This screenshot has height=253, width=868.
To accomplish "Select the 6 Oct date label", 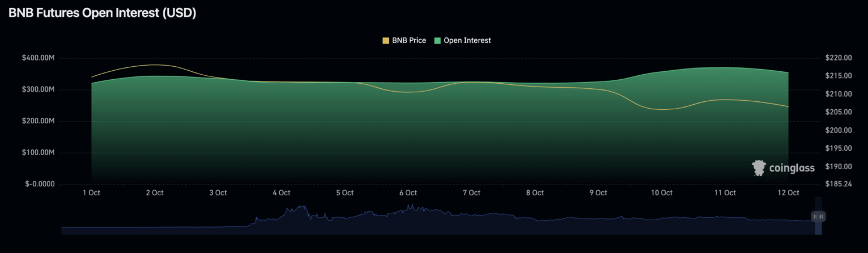I will point(407,193).
